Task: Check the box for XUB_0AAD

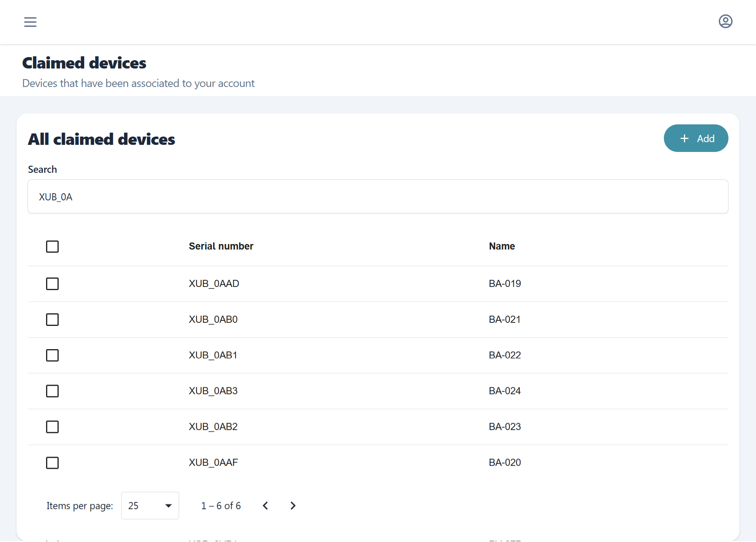Action: 52,284
